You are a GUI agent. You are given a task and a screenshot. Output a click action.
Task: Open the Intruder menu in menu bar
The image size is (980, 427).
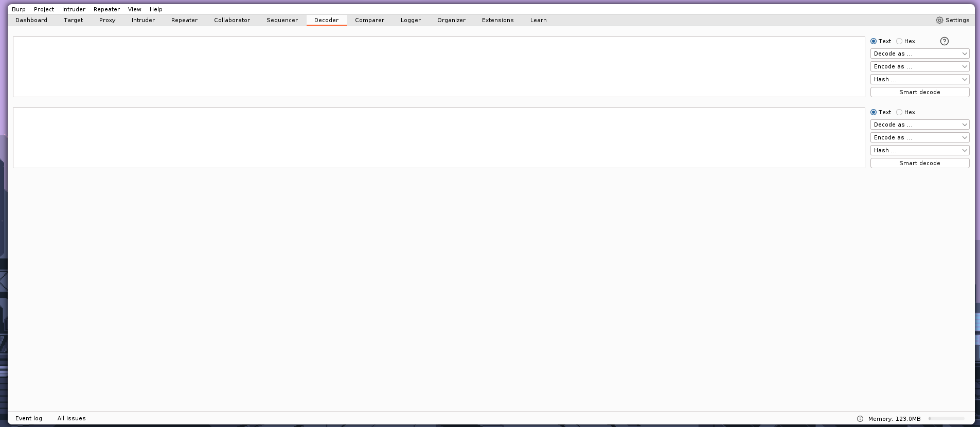point(74,9)
